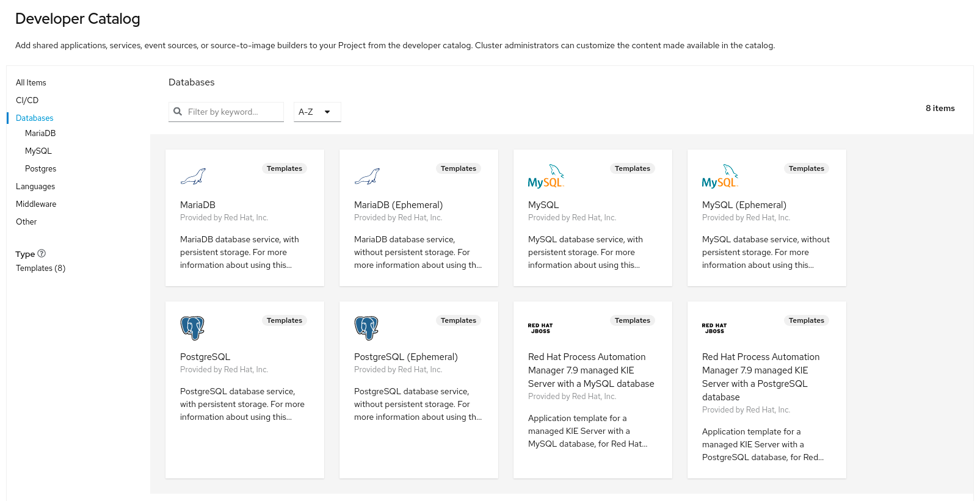Click 'Application template for a managed KIE Server with a MySQL' text
Viewport: 980px width, 501px height.
pyautogui.click(x=587, y=431)
